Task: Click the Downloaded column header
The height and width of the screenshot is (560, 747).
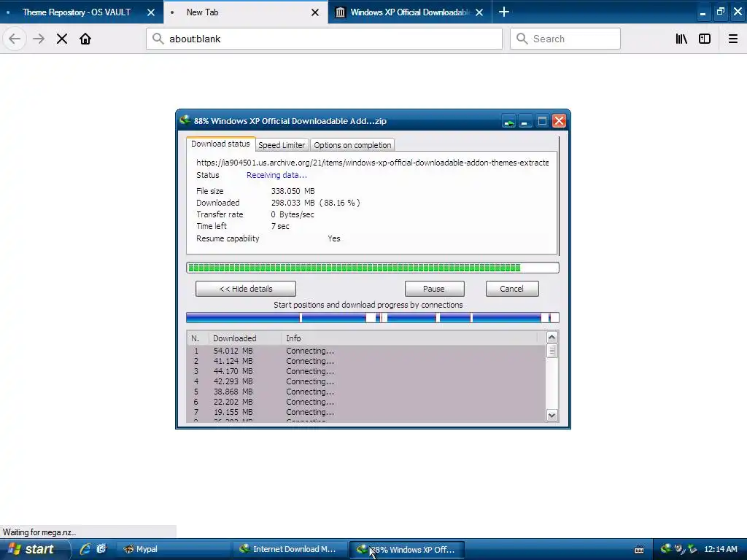Action: pos(245,338)
